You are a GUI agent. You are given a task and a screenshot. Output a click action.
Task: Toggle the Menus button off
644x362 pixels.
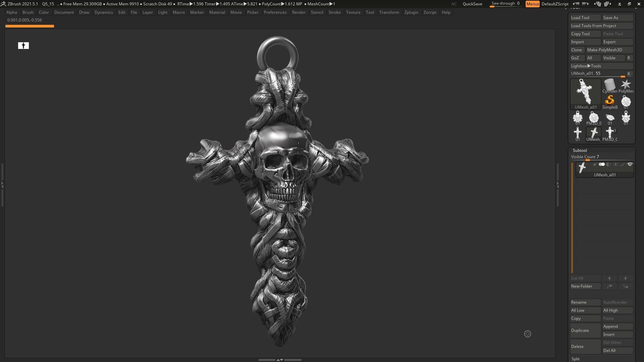click(x=532, y=4)
